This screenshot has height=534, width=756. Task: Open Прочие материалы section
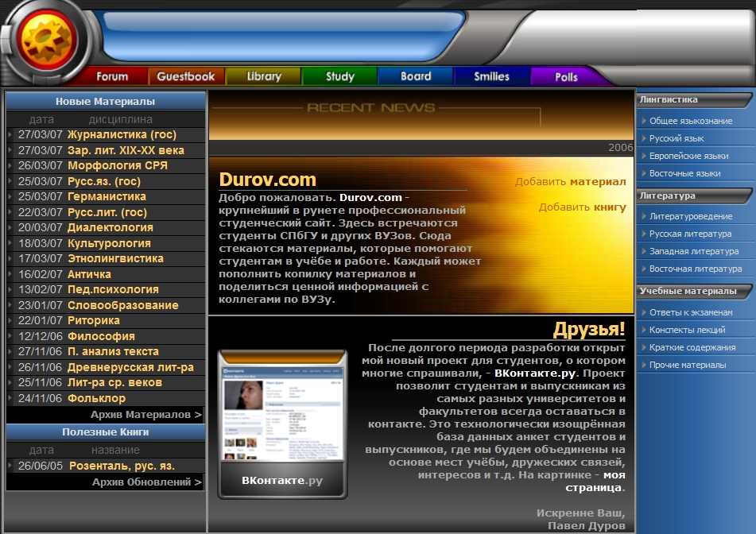coord(688,365)
